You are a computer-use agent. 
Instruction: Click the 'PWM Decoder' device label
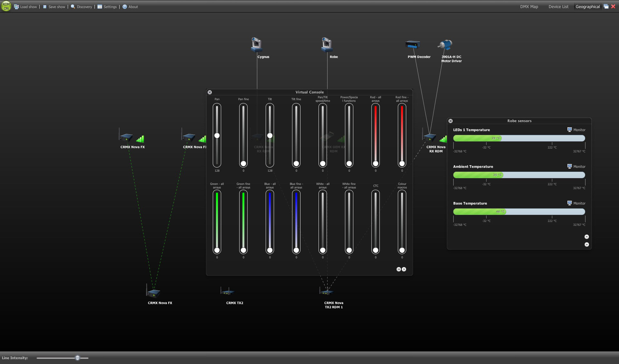(419, 57)
